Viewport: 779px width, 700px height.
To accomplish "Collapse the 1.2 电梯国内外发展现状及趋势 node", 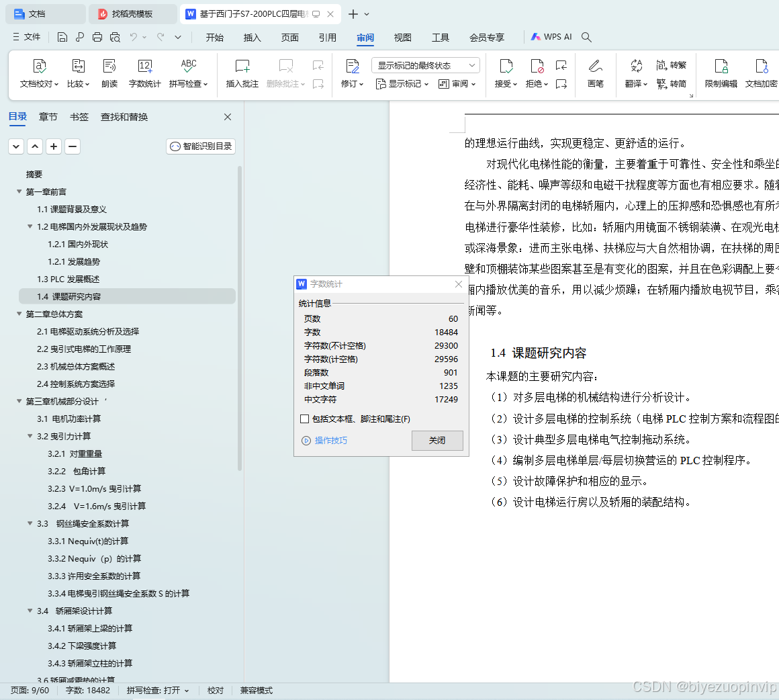I will [30, 226].
